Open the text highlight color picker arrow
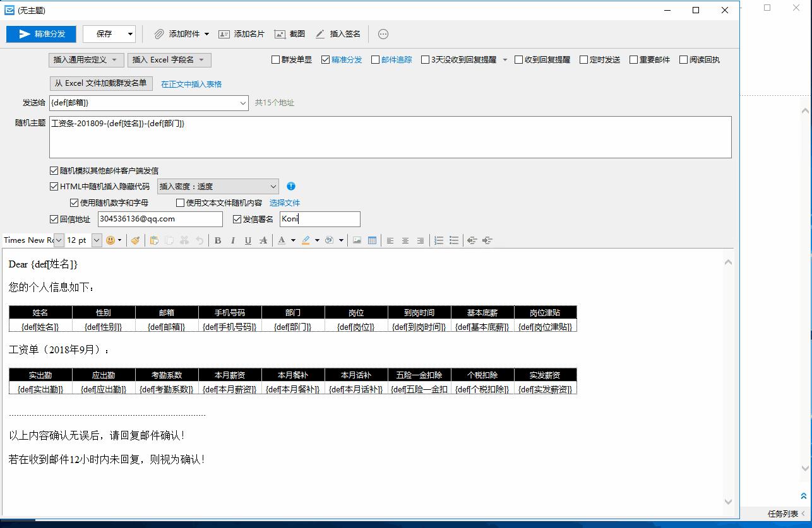 pyautogui.click(x=317, y=240)
